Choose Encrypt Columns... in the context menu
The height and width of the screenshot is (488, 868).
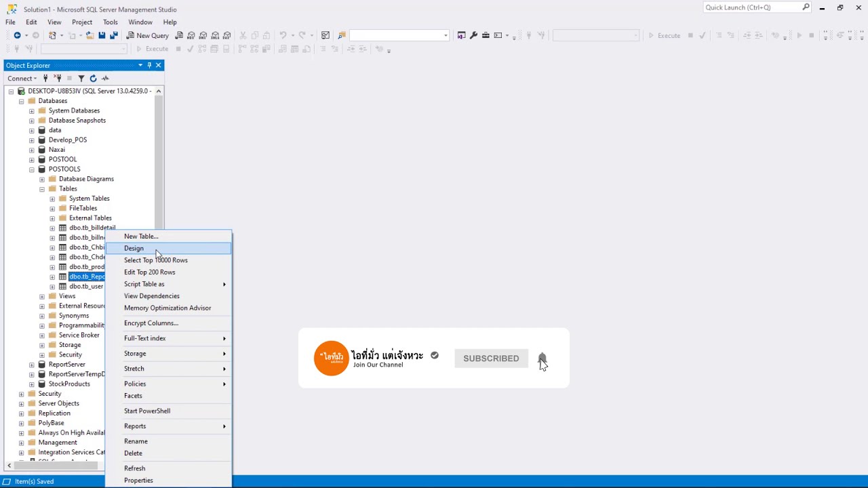coord(168,323)
